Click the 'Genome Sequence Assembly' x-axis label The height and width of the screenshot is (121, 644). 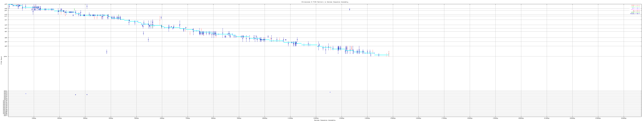(x=325, y=120)
